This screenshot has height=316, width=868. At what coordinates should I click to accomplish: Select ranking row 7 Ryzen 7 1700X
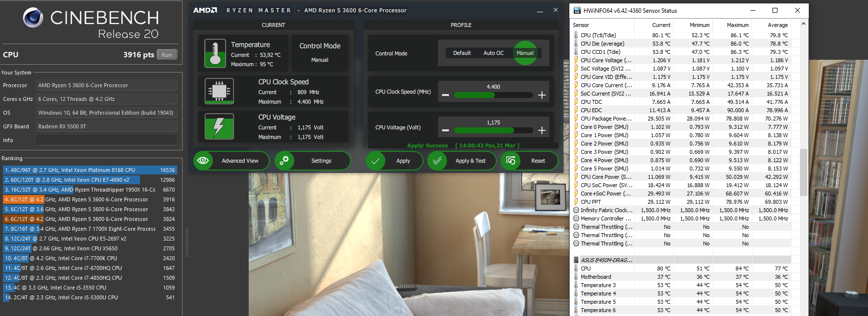click(x=90, y=229)
